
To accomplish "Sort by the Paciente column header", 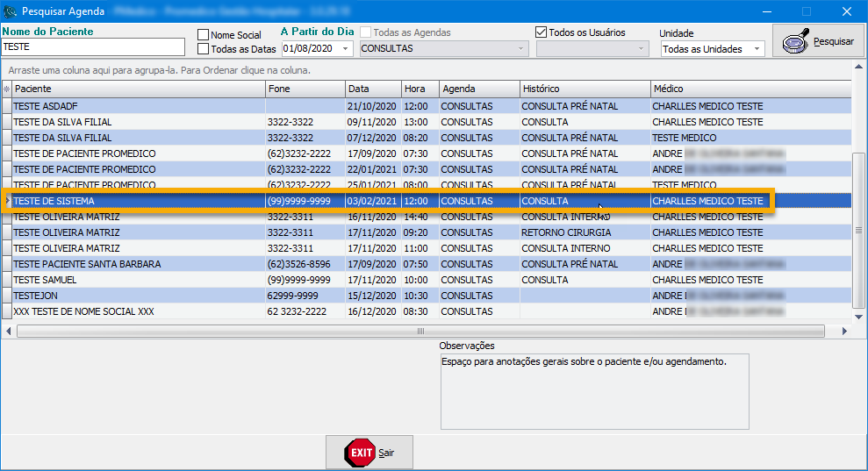I will (x=138, y=89).
